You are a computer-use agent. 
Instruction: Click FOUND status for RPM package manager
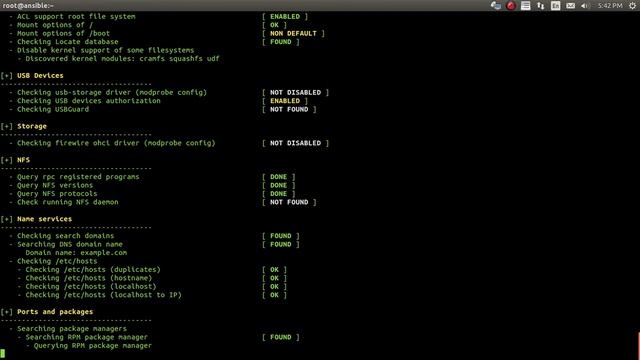coord(280,337)
